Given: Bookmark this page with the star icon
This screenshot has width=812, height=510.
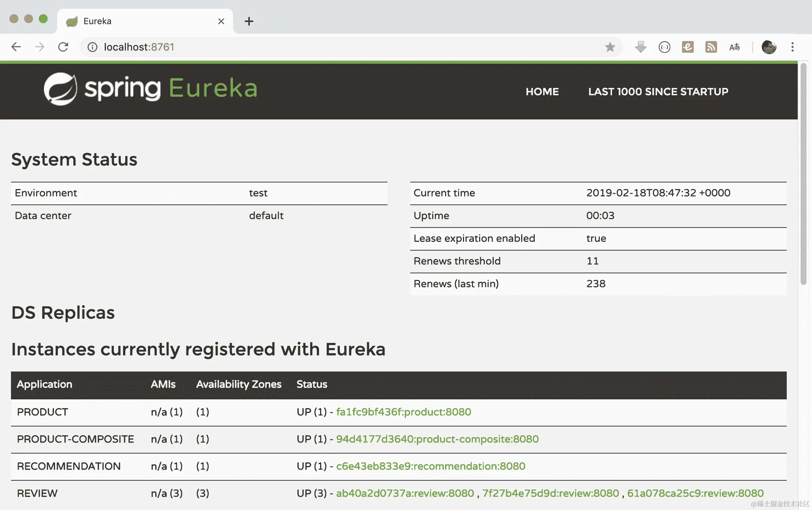Looking at the screenshot, I should click(610, 47).
